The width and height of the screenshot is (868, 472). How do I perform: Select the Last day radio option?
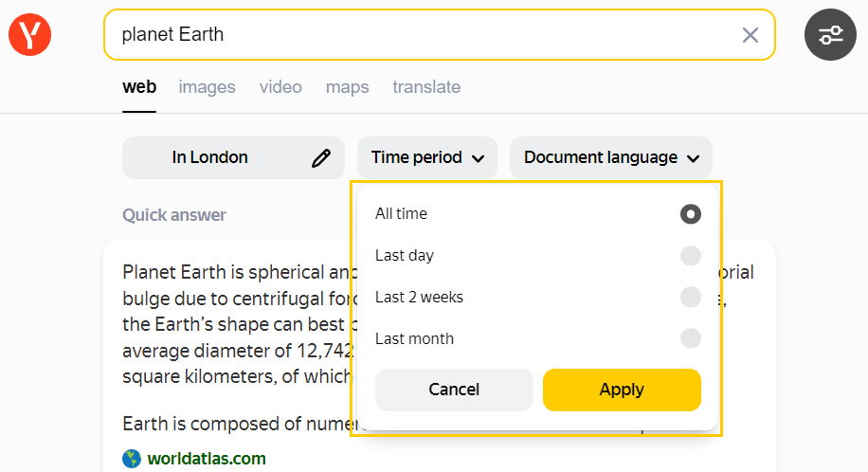point(690,256)
